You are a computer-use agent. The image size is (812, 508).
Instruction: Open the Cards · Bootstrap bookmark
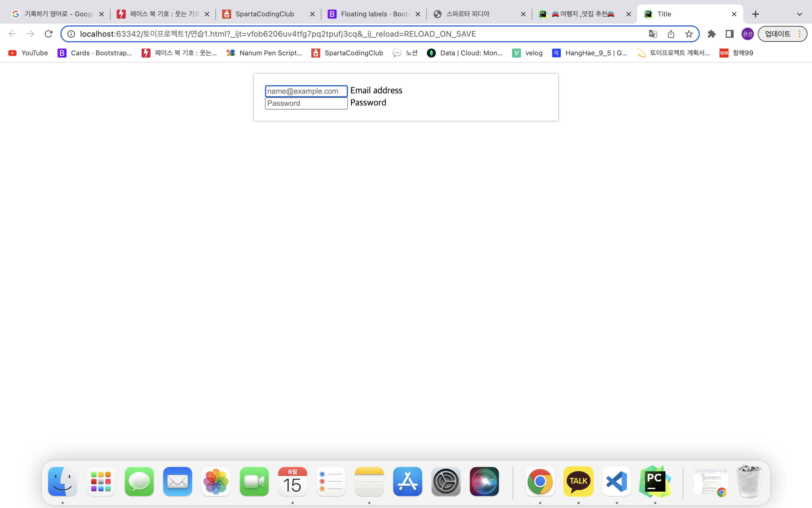coord(95,53)
